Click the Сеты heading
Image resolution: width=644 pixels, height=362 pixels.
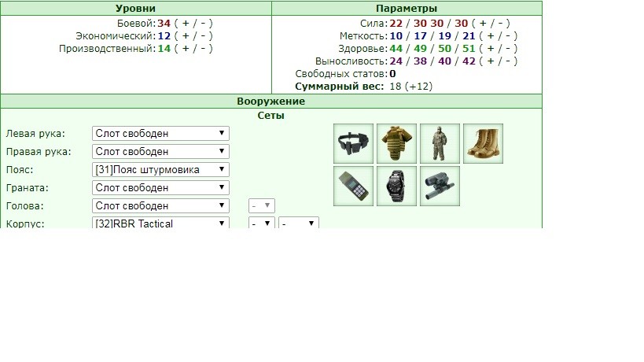tap(271, 116)
